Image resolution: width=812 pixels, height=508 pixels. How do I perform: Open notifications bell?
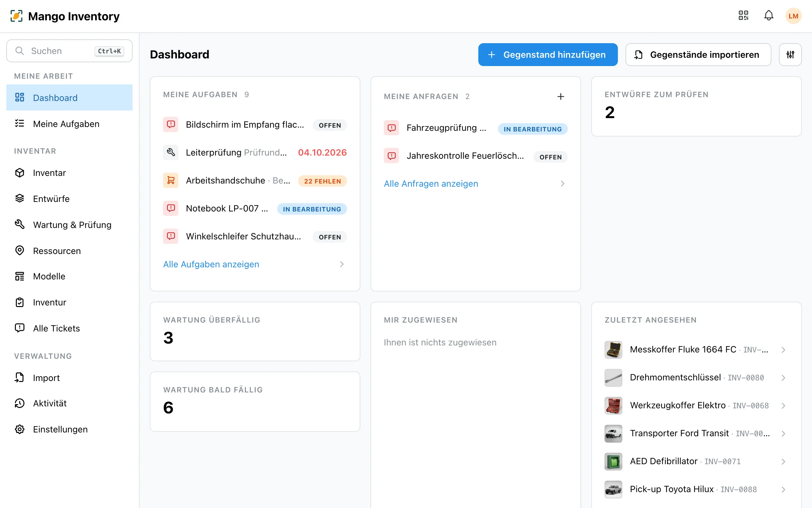tap(769, 16)
